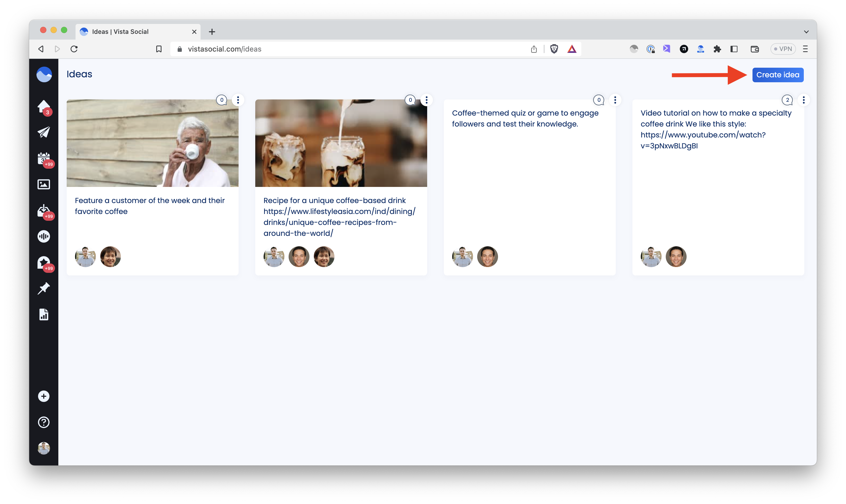Open the elderly woman drinking coffee thumbnail
Image resolution: width=846 pixels, height=504 pixels.
153,143
